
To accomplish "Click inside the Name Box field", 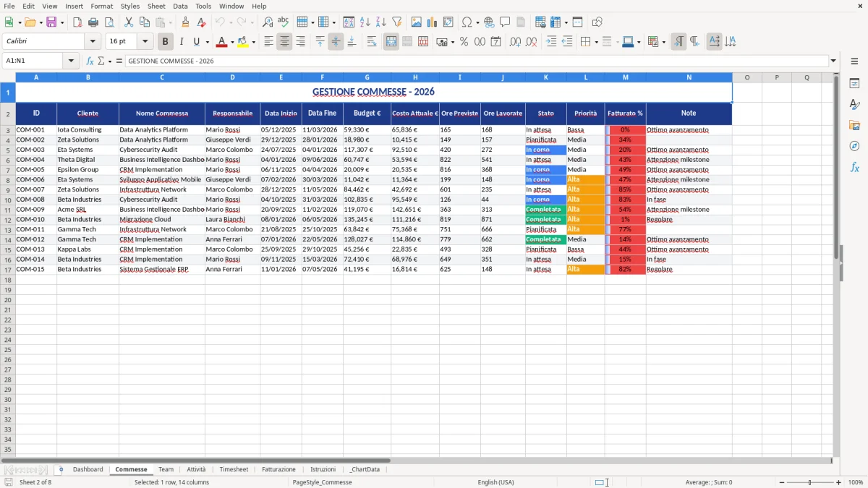I will click(33, 61).
